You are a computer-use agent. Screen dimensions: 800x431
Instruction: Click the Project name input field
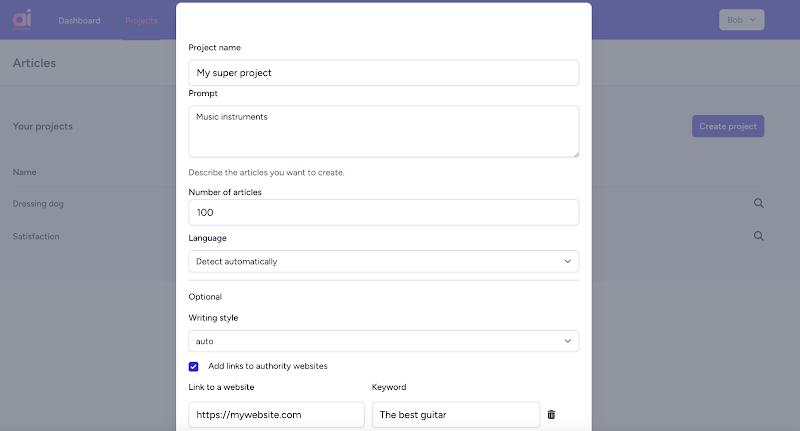pos(383,73)
